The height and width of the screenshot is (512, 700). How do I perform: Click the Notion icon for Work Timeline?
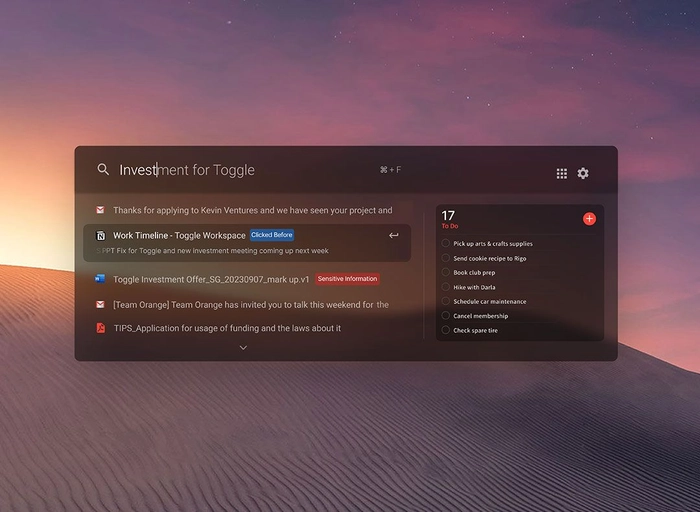(100, 235)
